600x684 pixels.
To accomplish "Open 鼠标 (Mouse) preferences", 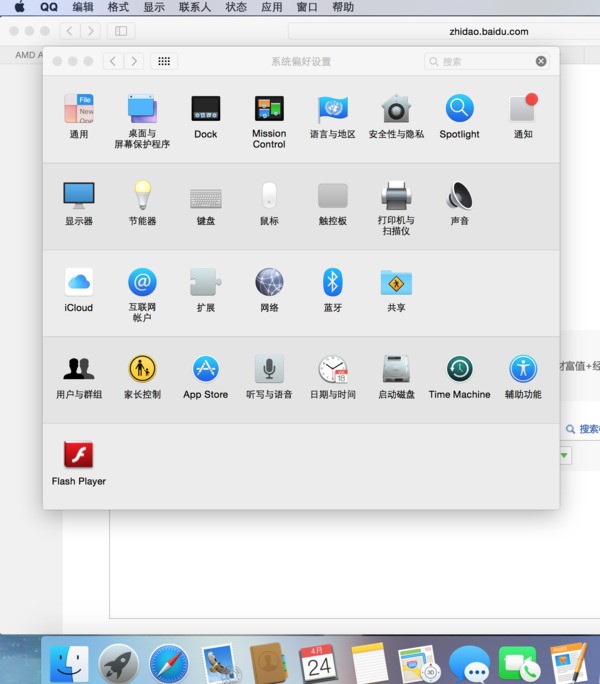I will 269,202.
